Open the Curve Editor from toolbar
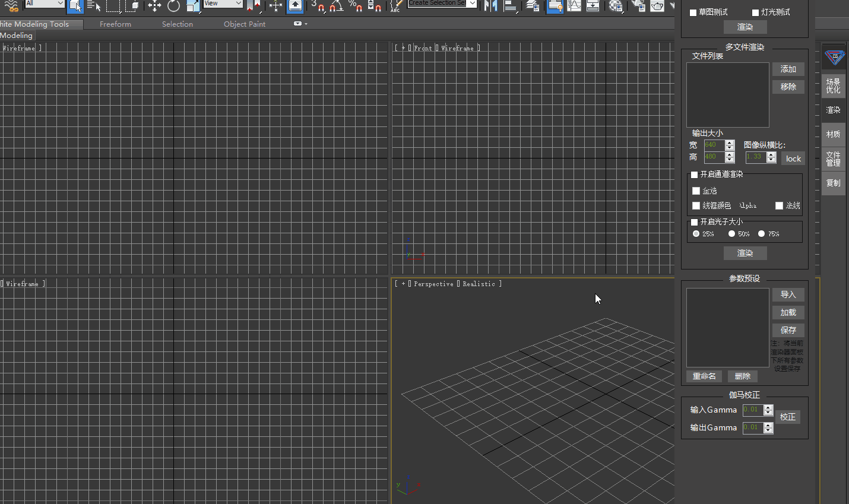This screenshot has width=849, height=504. pos(574,6)
